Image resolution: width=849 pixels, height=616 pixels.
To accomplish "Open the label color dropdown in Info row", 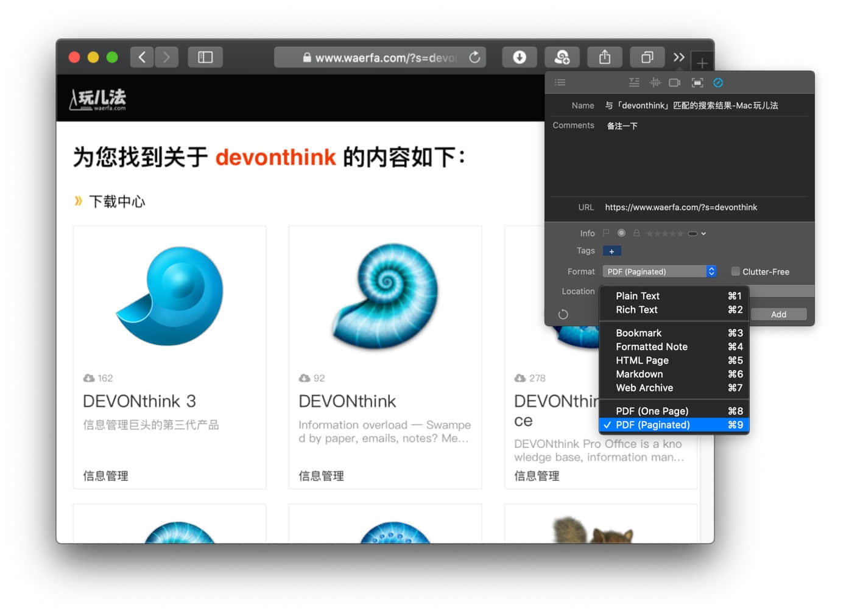I will coord(697,234).
